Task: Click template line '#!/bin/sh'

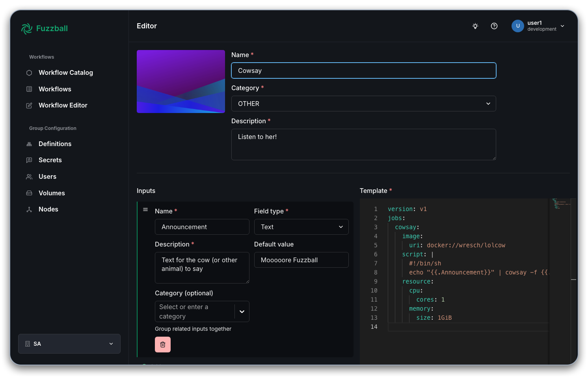Action: click(425, 263)
